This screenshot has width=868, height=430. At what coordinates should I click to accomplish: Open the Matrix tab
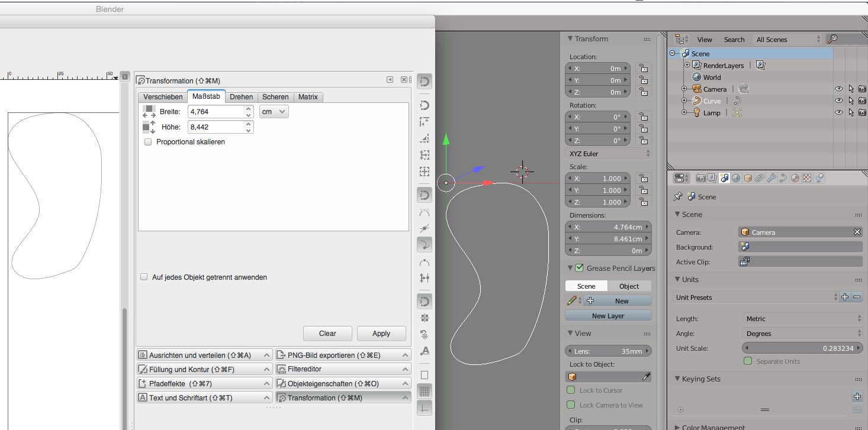[308, 97]
